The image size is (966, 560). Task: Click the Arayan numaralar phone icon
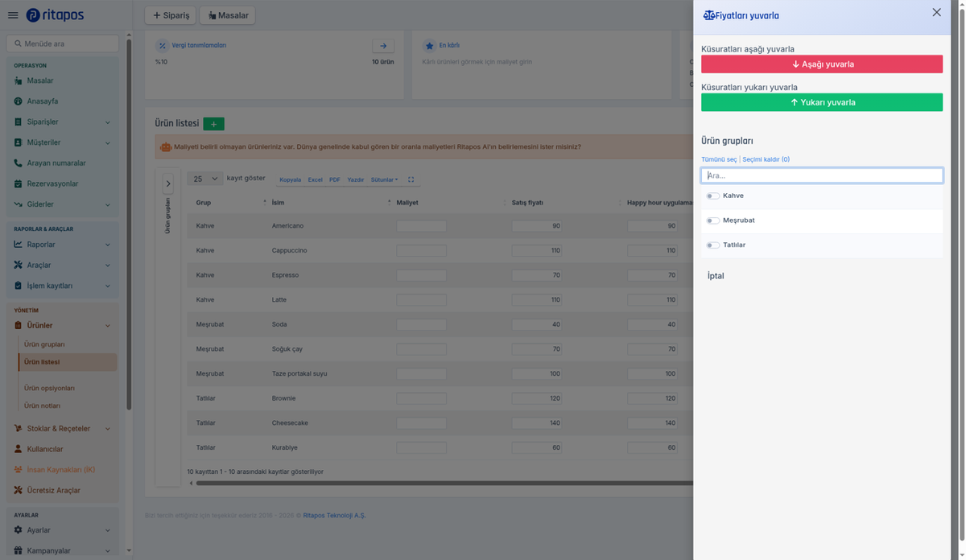click(x=19, y=163)
